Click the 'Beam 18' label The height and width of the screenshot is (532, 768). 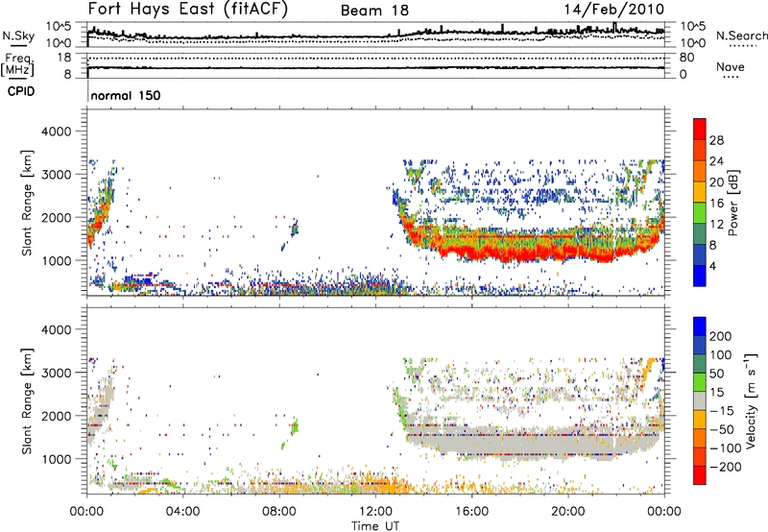point(374,11)
